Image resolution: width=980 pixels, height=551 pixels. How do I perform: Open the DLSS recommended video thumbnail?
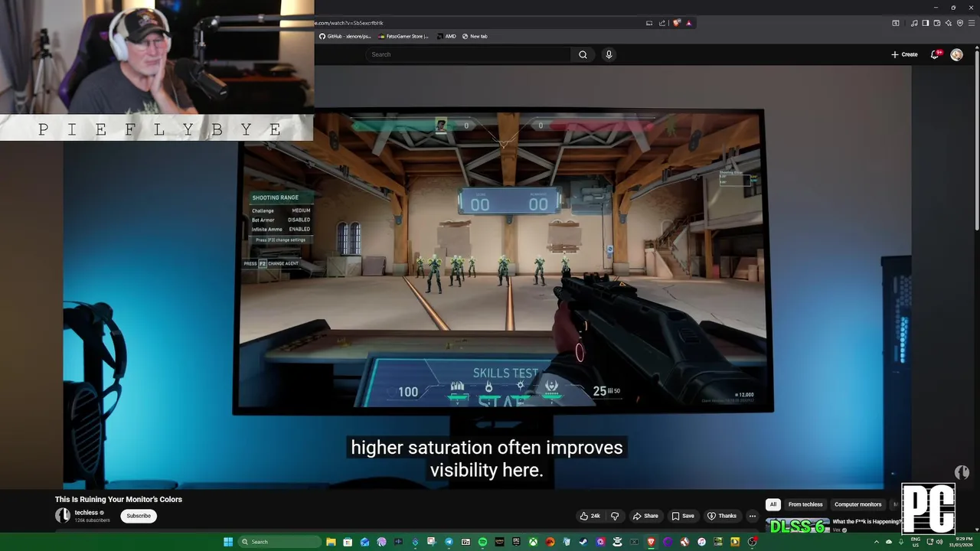[797, 527]
